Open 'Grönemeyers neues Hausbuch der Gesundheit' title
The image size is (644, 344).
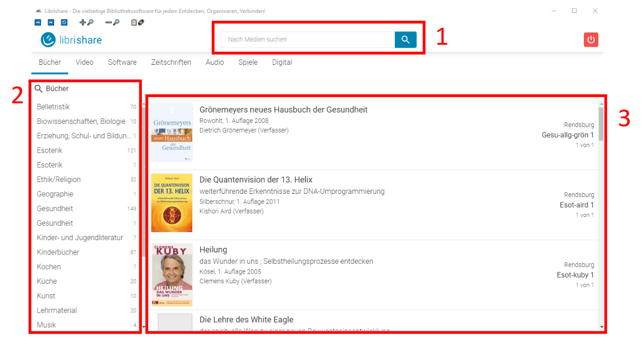click(283, 110)
